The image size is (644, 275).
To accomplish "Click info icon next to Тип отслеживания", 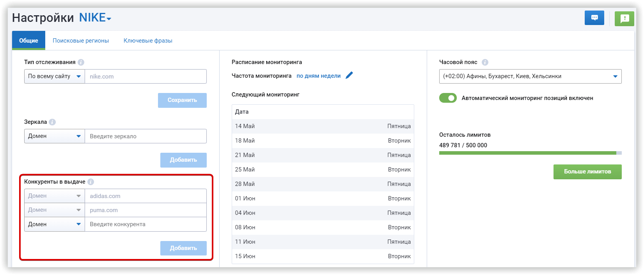I will 81,62.
